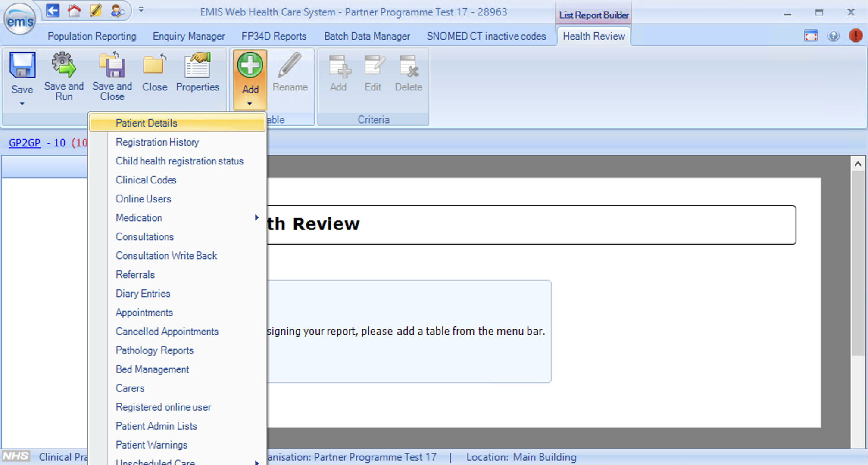868x465 pixels.
Task: Click the home icon in quick access toolbar
Action: click(74, 11)
